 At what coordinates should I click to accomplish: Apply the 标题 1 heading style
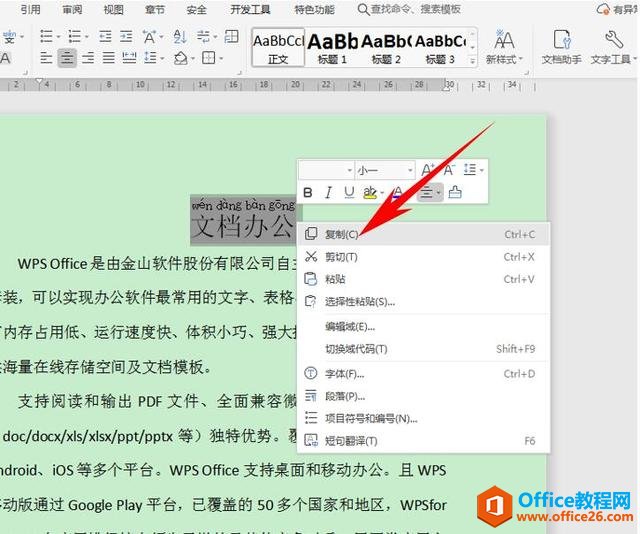pyautogui.click(x=332, y=47)
